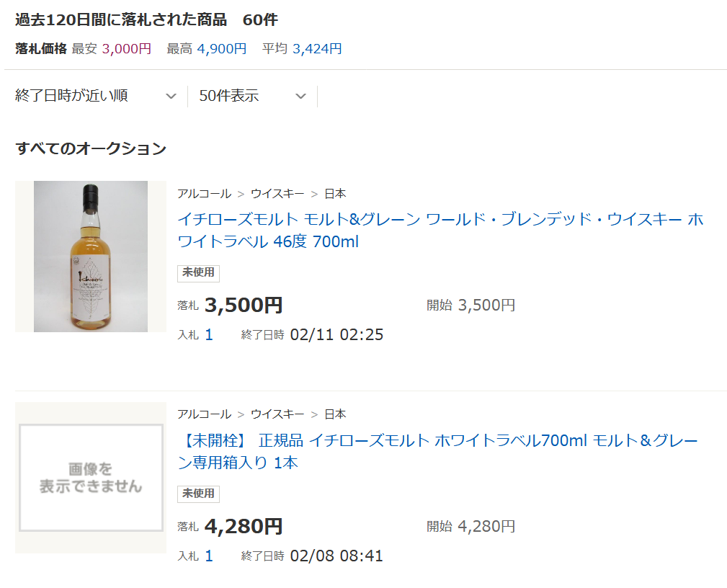
Task: Click アルコール breadcrumb in the 3,500円 listing
Action: pos(204,193)
